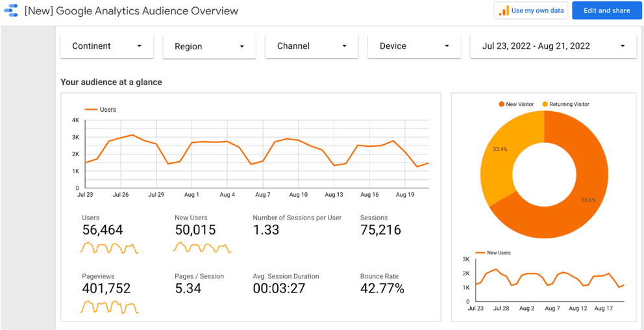Click the Sessions 75,216 scorecard
Image resolution: width=644 pixels, height=330 pixels.
(x=380, y=225)
